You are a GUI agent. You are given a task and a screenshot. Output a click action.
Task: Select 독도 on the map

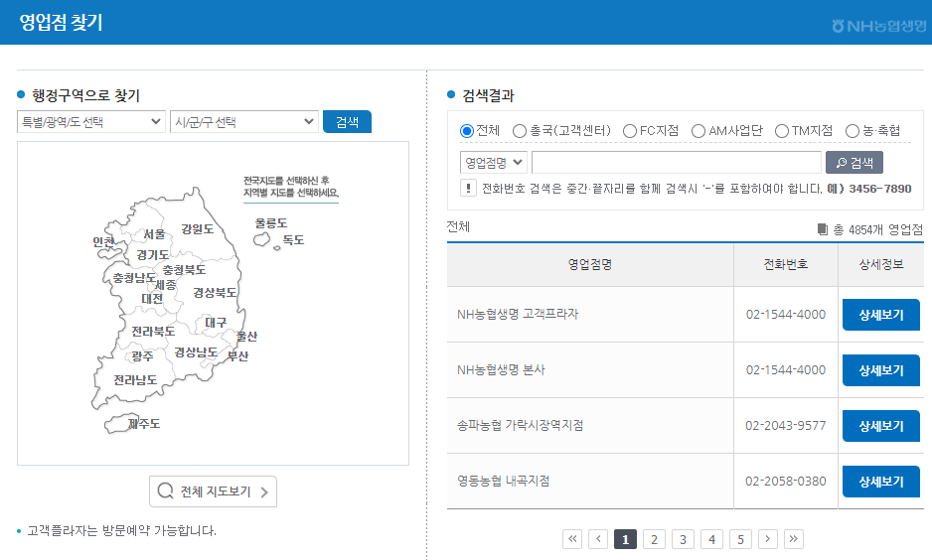293,240
